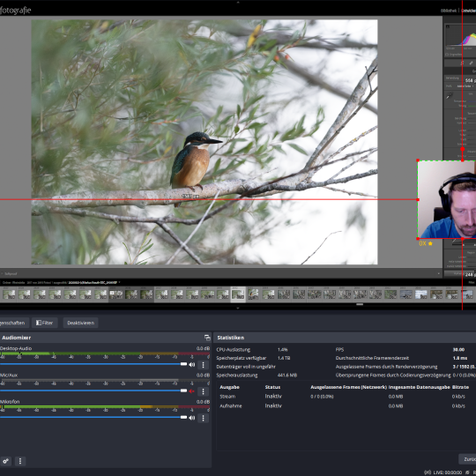Image resolution: width=476 pixels, height=476 pixels.
Task: Click the Desktop-Audio level meter
Action: (105, 353)
